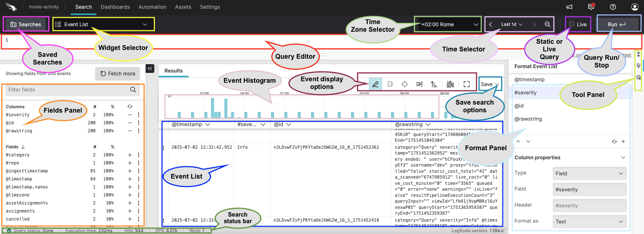
Task: Add #category field as column
Action: coord(130,155)
